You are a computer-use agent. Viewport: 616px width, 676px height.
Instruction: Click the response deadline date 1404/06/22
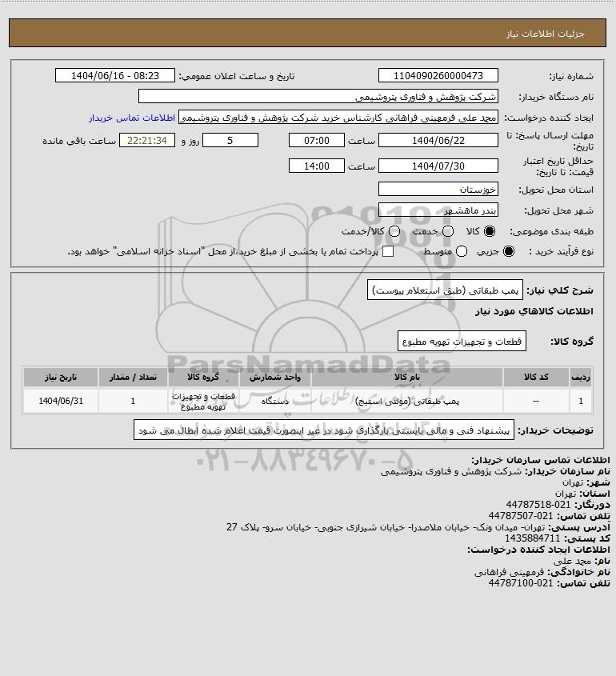438,141
